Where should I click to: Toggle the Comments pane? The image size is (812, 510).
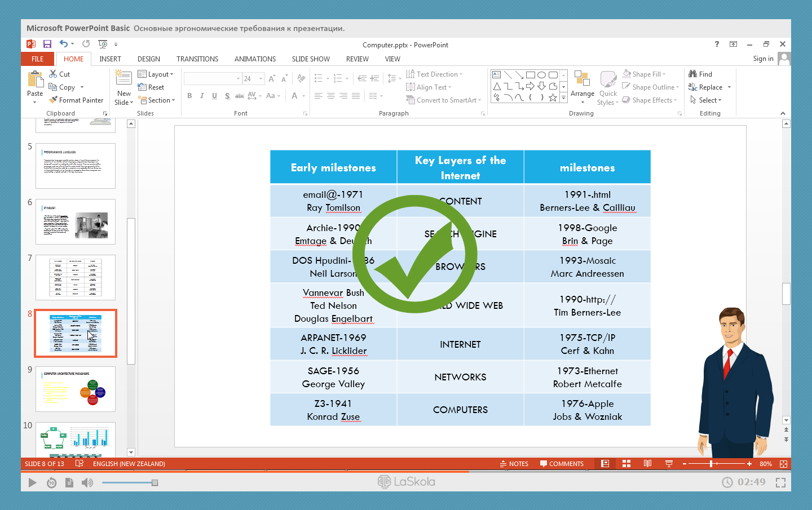562,464
